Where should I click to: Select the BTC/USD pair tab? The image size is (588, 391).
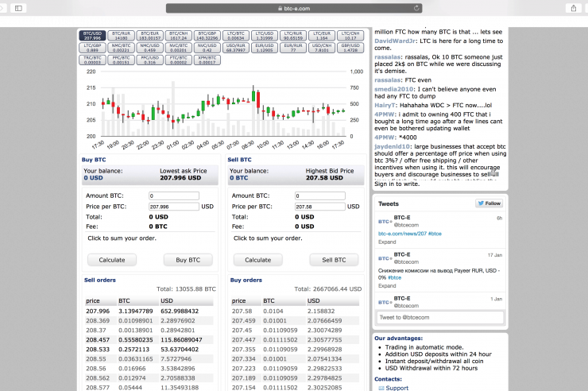pos(92,36)
